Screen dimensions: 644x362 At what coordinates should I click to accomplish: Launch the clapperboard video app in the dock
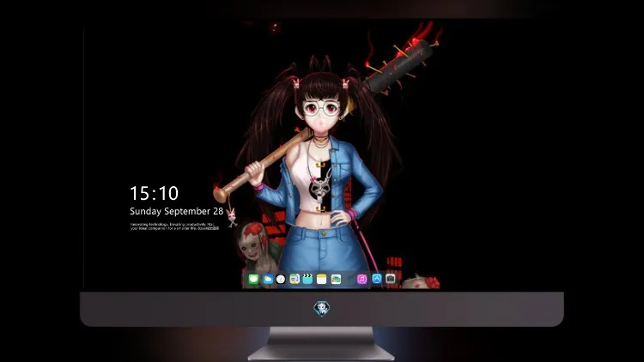(307, 279)
